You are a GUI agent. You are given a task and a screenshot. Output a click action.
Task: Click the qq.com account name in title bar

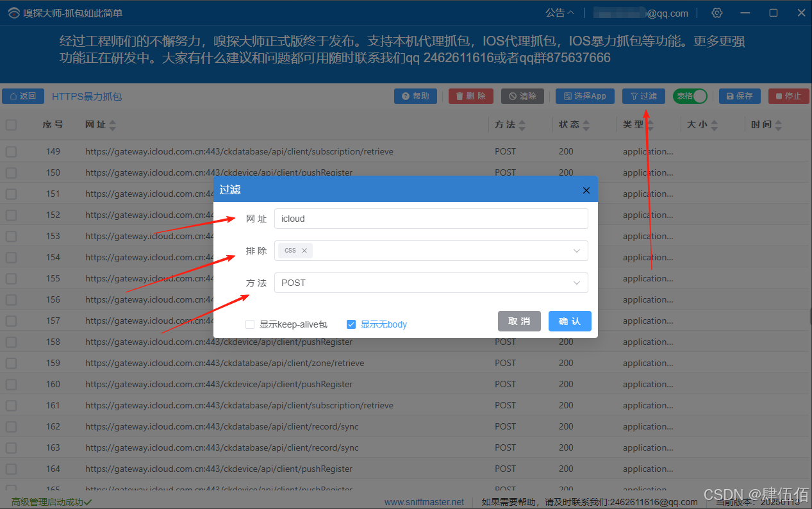click(x=640, y=13)
